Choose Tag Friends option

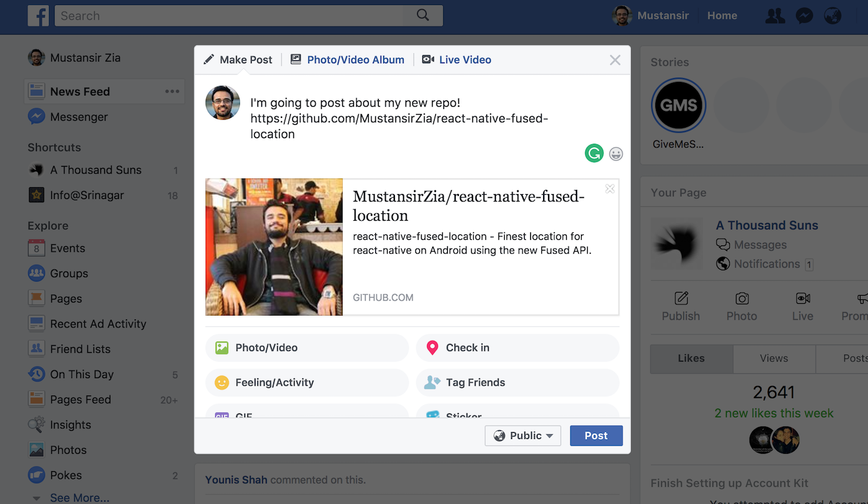tap(518, 382)
